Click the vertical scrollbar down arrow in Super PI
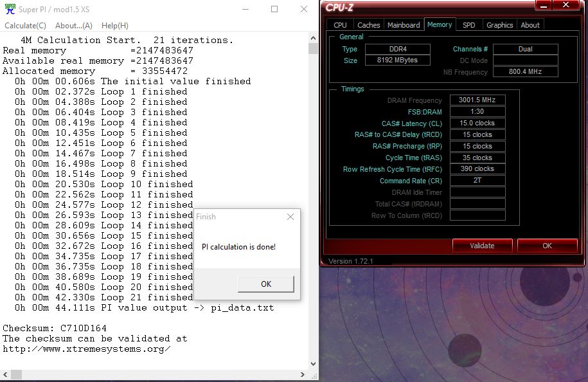Viewport: 588px width, 382px height. (313, 364)
